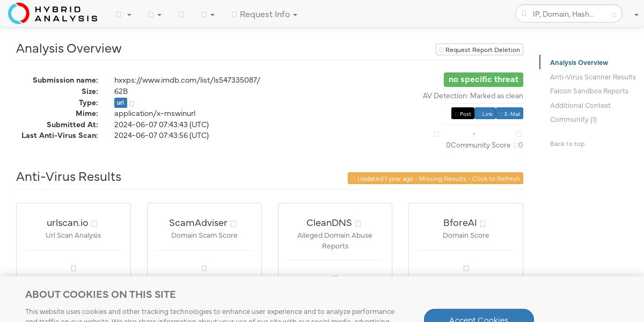Open the external link icon beside BforeAI
Viewport: 644px width, 322px height.
(x=482, y=223)
